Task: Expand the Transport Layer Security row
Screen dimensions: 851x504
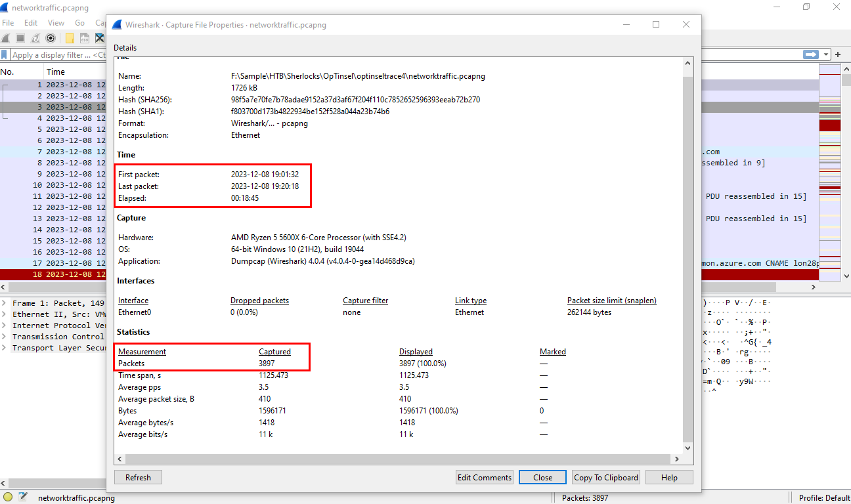Action: click(5, 348)
